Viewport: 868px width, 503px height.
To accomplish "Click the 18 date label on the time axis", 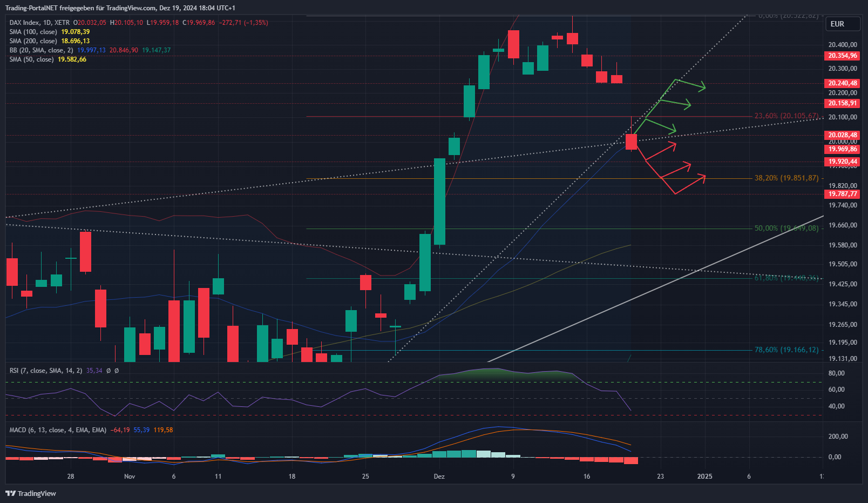I will [292, 477].
